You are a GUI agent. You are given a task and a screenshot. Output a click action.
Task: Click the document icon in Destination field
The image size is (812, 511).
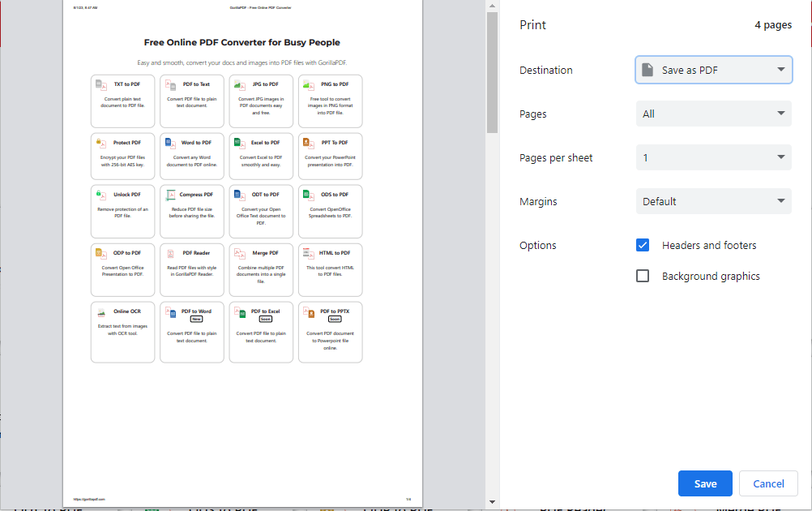647,70
